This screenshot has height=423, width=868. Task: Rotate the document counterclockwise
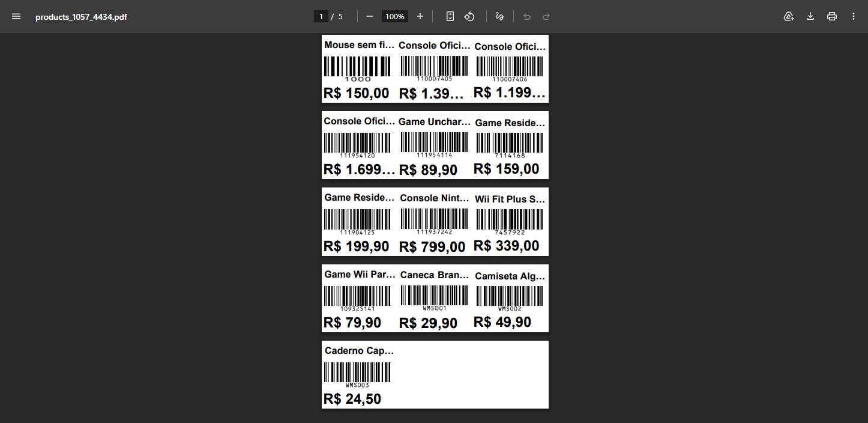pyautogui.click(x=469, y=16)
